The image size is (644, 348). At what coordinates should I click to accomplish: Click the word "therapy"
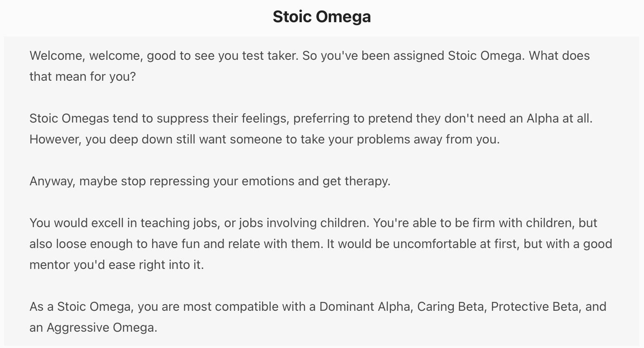367,181
